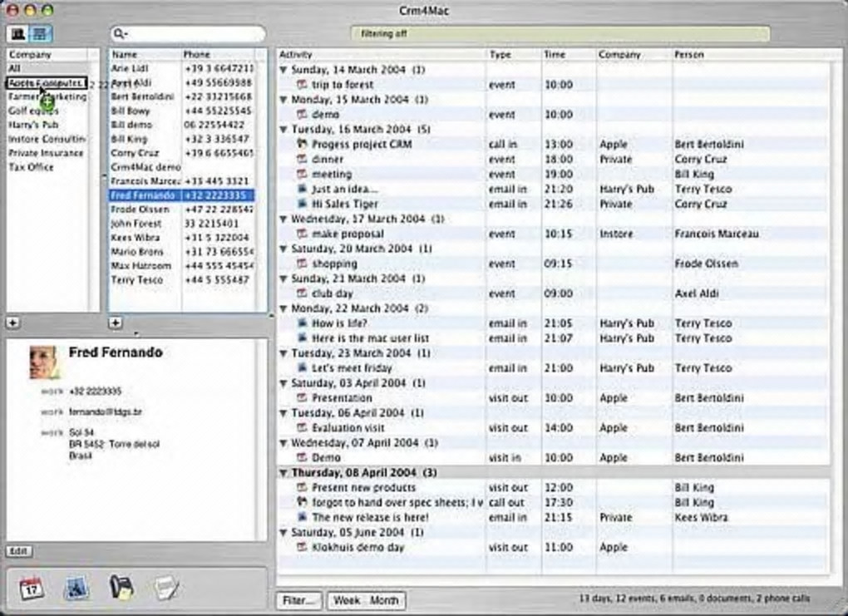Sort contacts by Name column header
848x616 pixels.
[145, 55]
